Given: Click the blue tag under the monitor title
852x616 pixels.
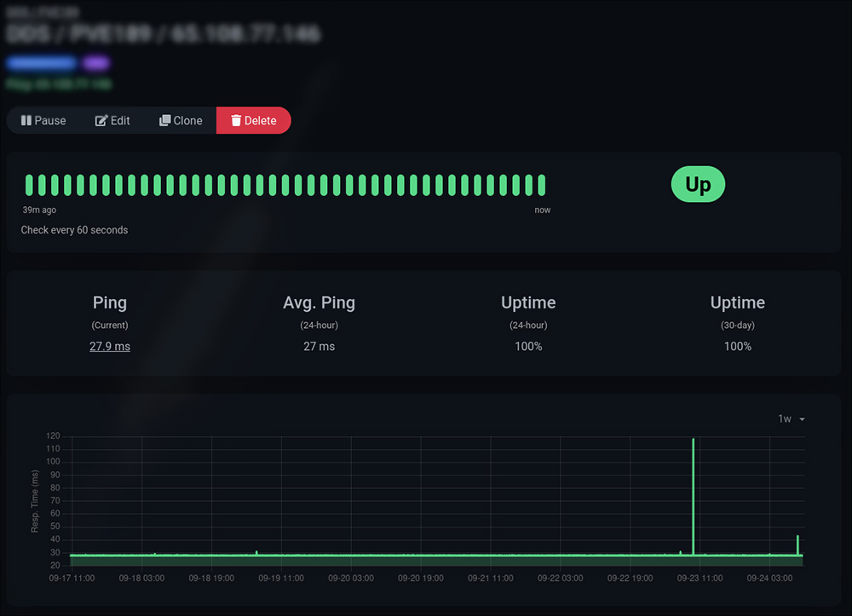Looking at the screenshot, I should tap(42, 63).
